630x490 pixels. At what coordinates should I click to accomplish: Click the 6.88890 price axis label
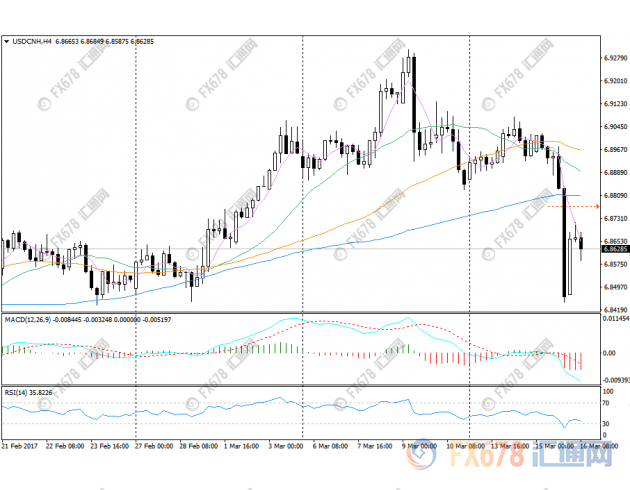615,172
